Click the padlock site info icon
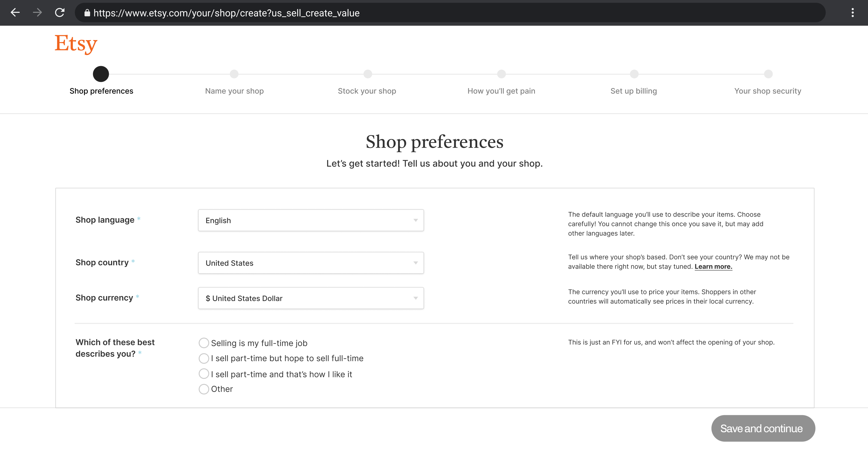The image size is (868, 449). (87, 13)
